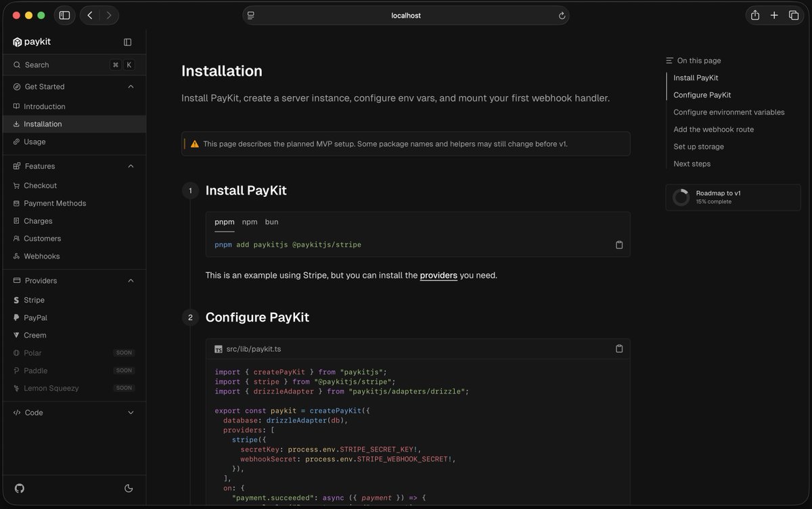
Task: Click the Install PayKit heading
Action: coord(246,190)
